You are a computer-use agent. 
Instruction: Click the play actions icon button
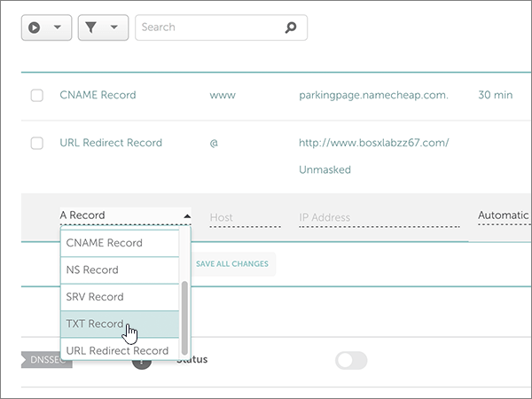35,27
